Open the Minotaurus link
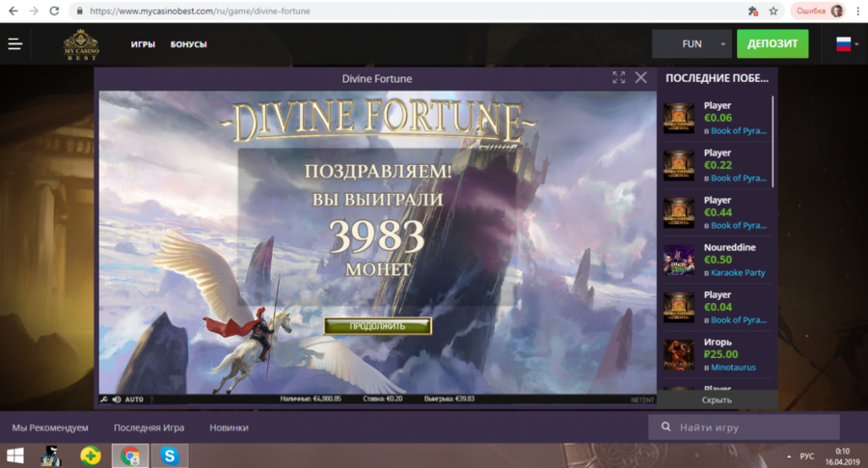This screenshot has height=468, width=868. 733,368
